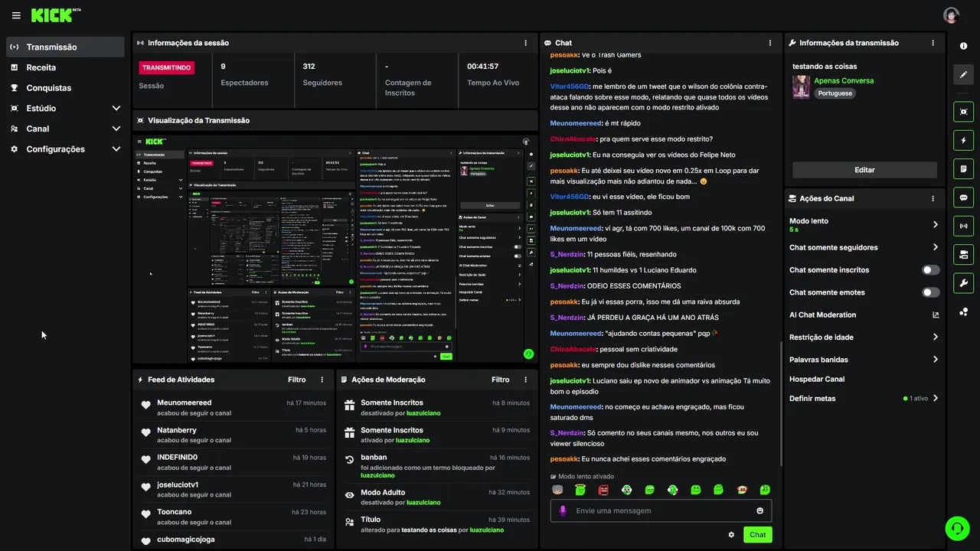Click username ChicoAbacate asking about modo restrito
980x551 pixels.
573,139
